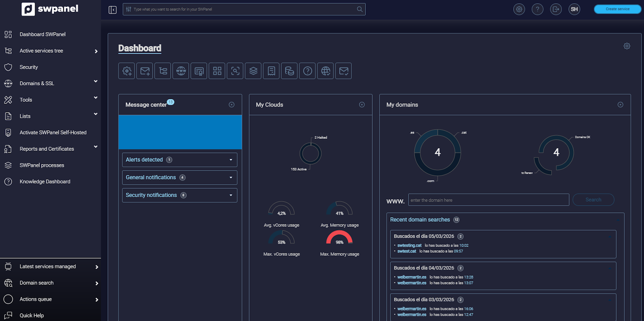Open the invoice receipt shortcut icon

tap(271, 71)
